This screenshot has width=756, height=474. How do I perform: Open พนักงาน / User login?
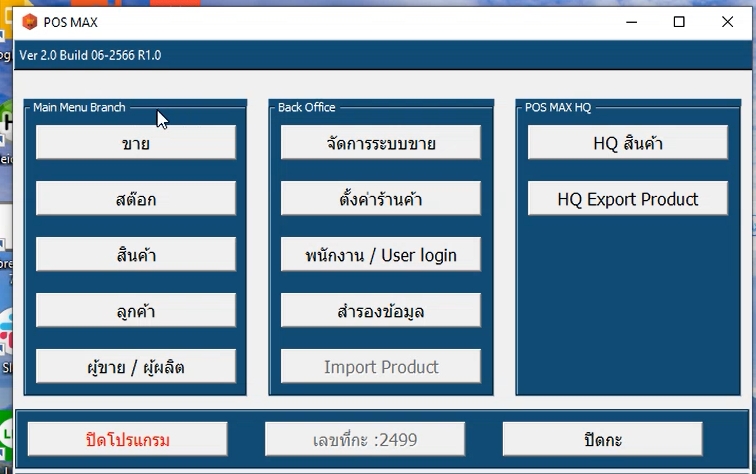381,254
